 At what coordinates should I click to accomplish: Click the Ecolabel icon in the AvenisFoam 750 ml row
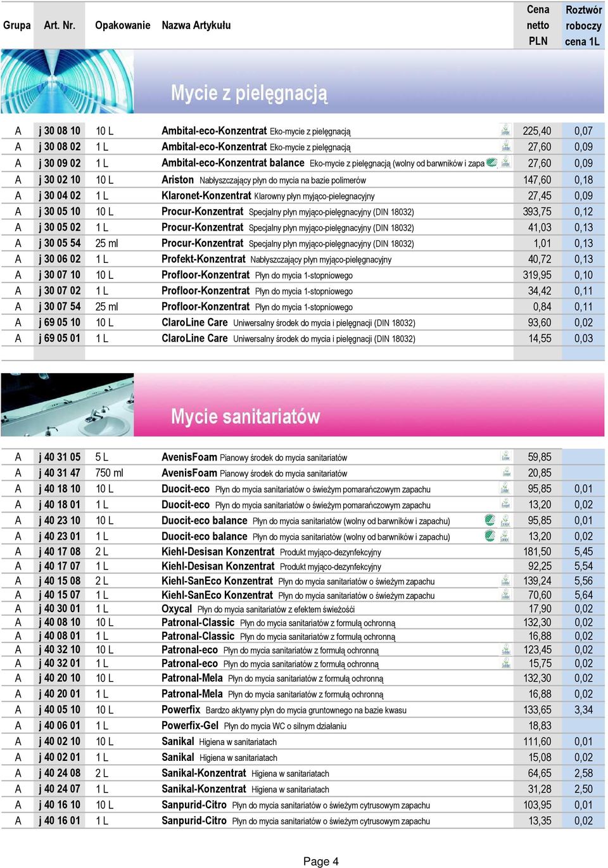505,472
